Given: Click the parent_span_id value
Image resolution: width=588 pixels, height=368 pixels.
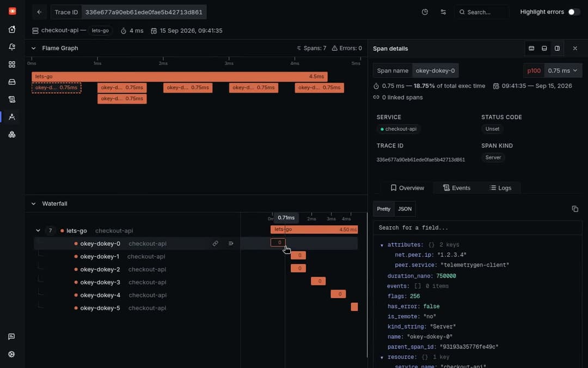Looking at the screenshot, I should click(x=469, y=347).
